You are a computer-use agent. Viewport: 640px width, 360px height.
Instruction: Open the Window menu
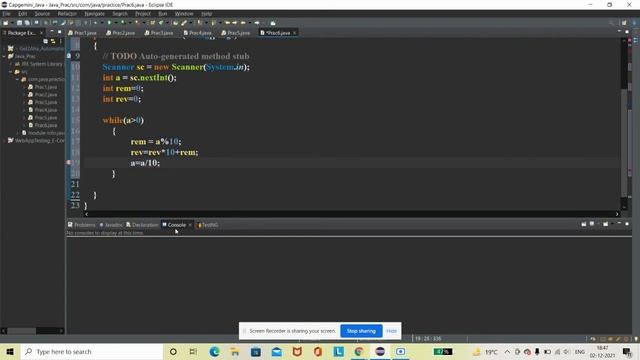[184, 14]
